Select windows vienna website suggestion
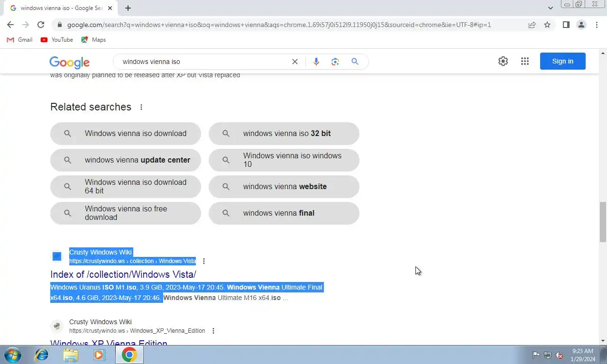 coord(284,187)
